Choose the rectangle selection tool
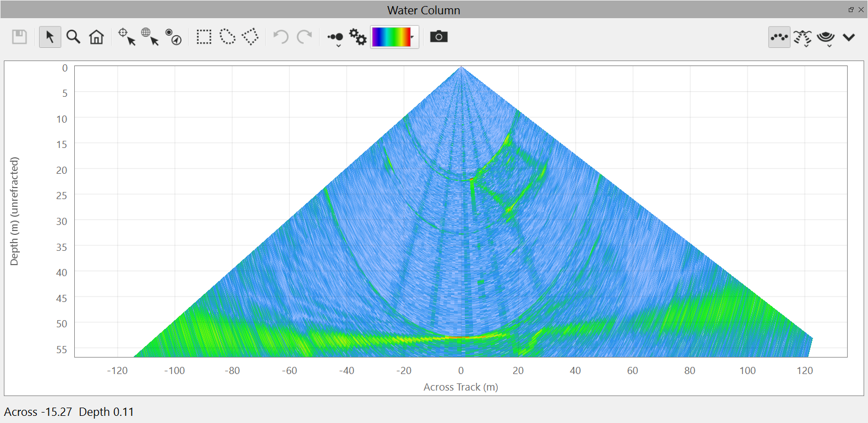Screen dimensions: 868x423 [204, 37]
